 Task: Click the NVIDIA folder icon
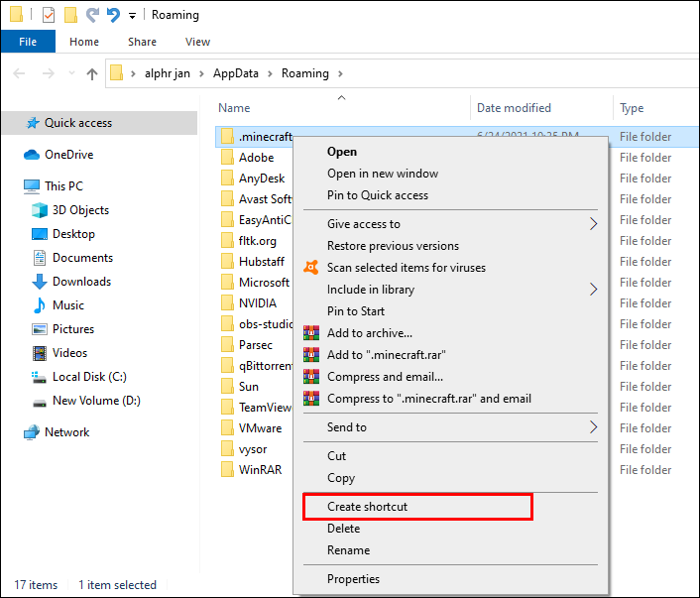(x=227, y=302)
